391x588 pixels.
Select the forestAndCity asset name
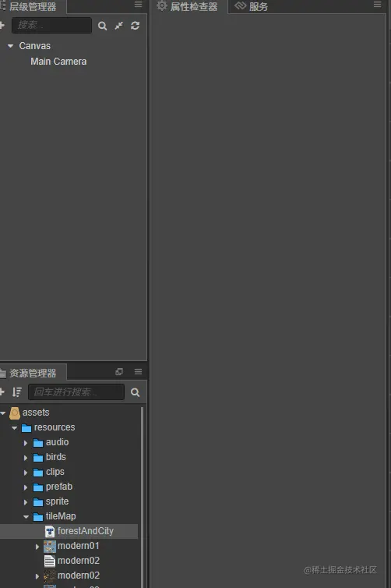tap(86, 531)
